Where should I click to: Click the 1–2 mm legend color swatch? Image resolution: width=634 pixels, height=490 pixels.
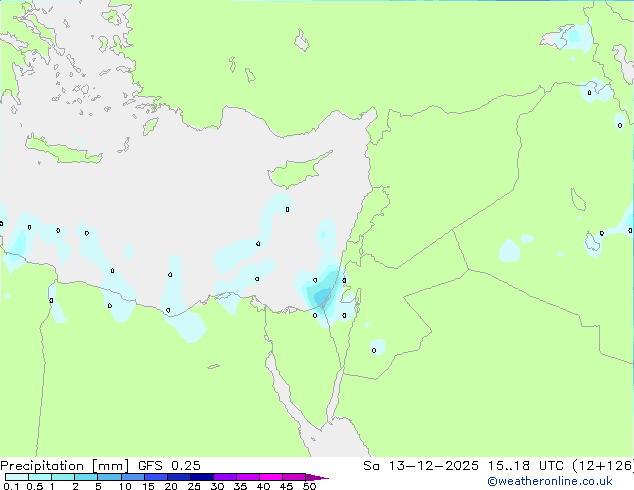[63, 477]
